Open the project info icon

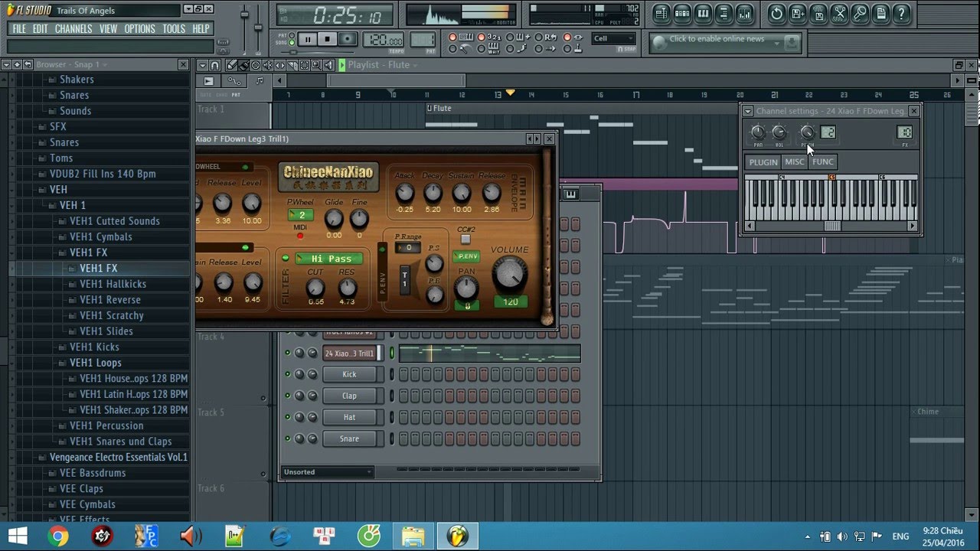coord(882,13)
